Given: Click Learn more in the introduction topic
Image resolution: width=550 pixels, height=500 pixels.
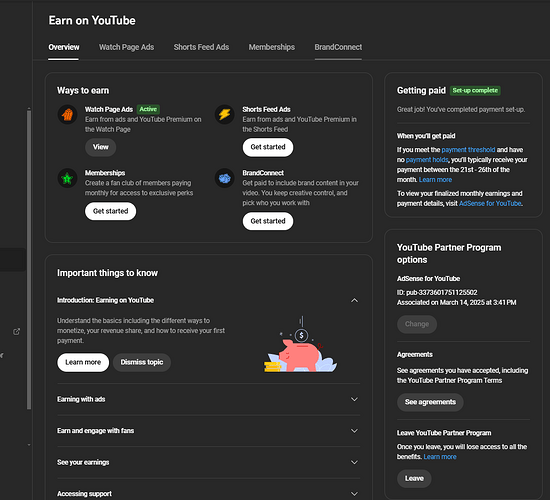Looking at the screenshot, I should click(83, 362).
